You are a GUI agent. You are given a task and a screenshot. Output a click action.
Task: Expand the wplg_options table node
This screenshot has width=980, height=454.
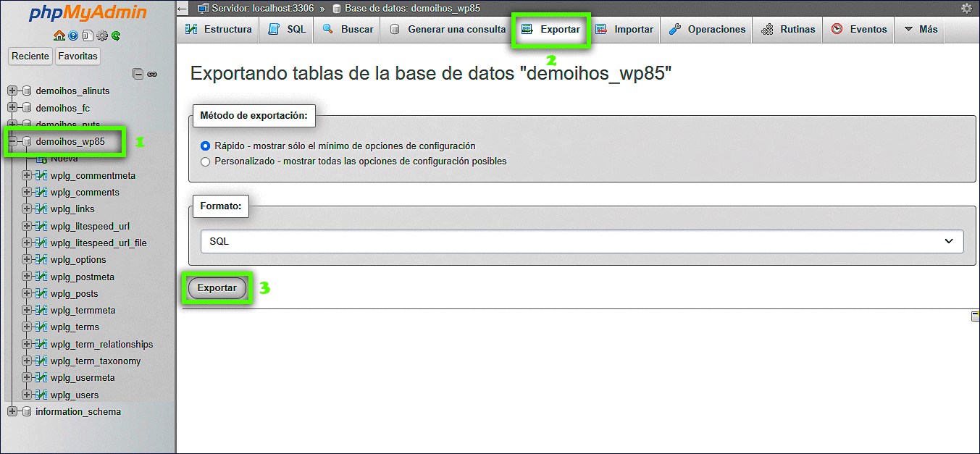[27, 259]
